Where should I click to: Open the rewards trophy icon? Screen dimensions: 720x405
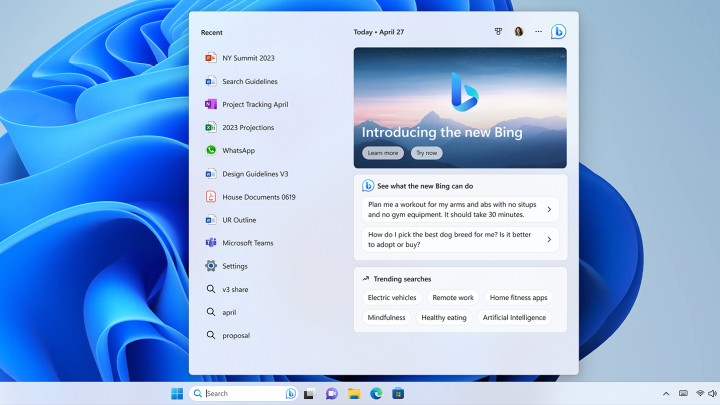498,32
